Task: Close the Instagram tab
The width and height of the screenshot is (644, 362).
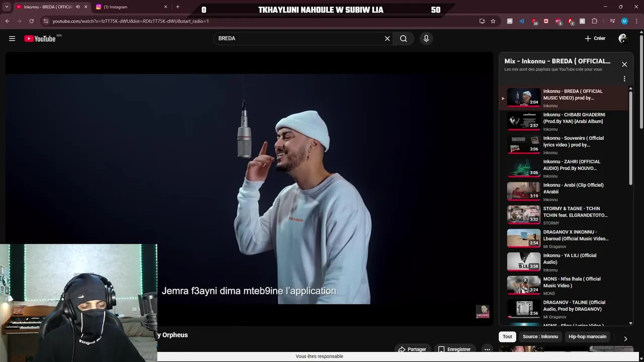Action: 166,7
